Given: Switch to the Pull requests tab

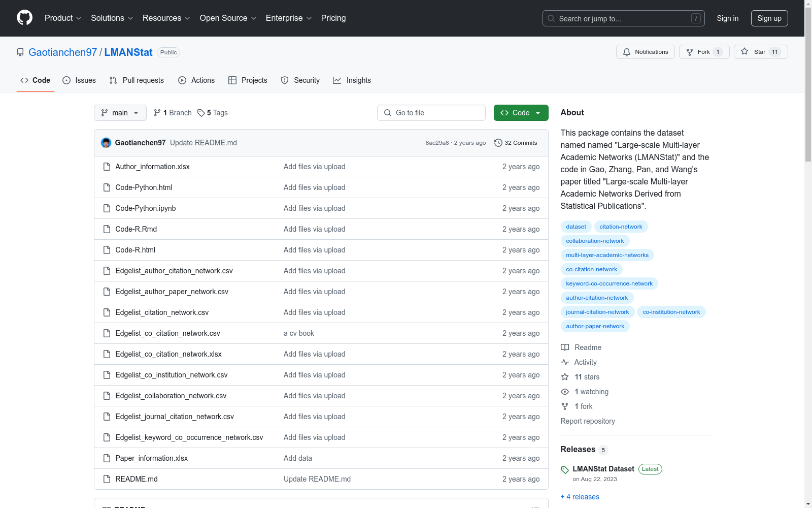Looking at the screenshot, I should 137,80.
